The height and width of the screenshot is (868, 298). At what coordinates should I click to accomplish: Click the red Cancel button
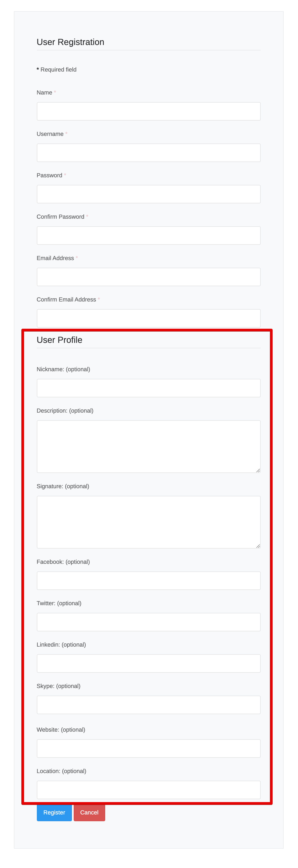pyautogui.click(x=89, y=812)
